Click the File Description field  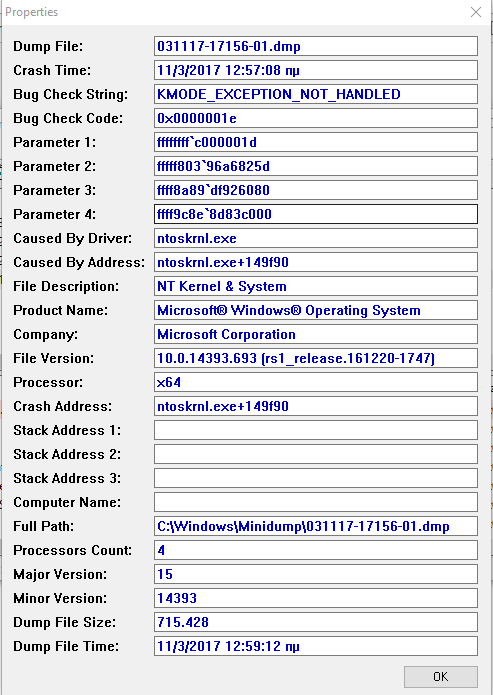coord(316,286)
